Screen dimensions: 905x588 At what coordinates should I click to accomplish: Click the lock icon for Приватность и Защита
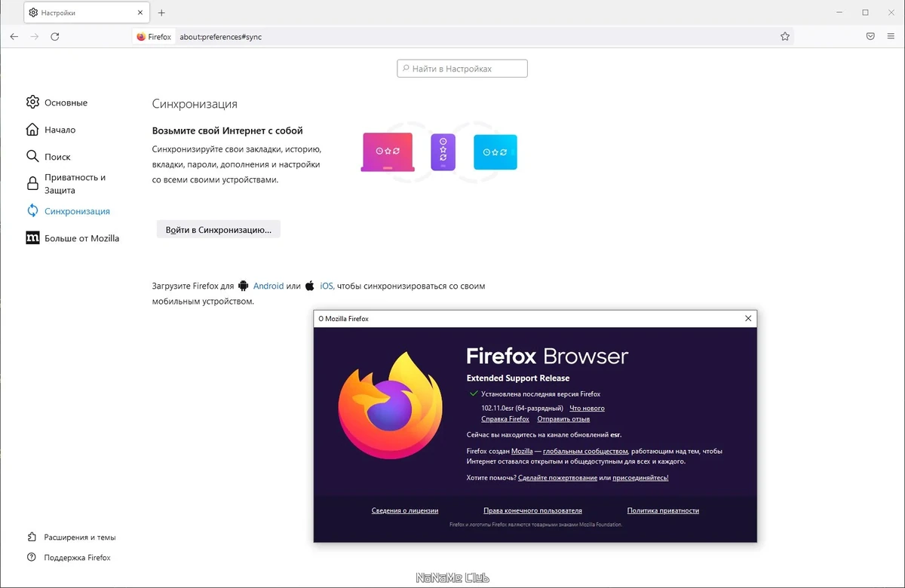[x=32, y=183]
